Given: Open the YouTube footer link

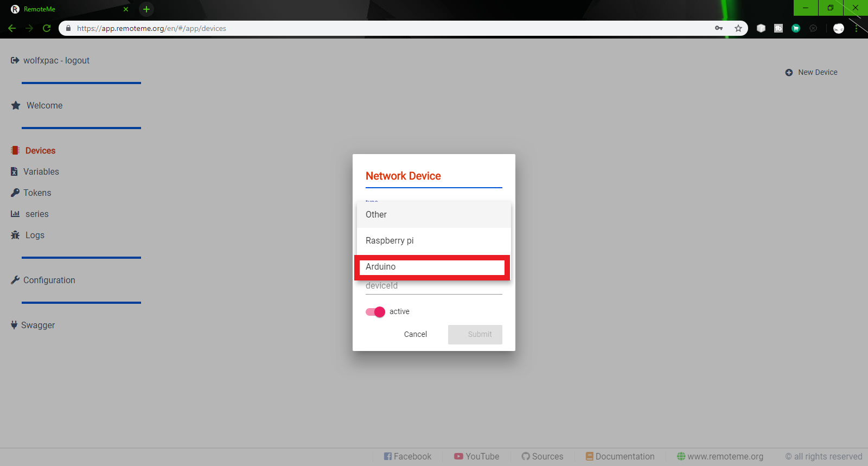Looking at the screenshot, I should (x=482, y=457).
